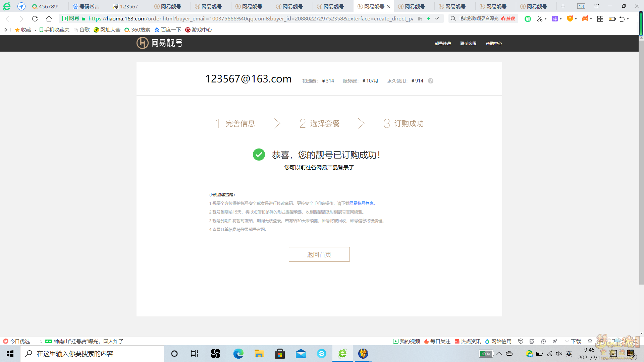Click the search magnifier icon
The width and height of the screenshot is (644, 362).
point(453,19)
